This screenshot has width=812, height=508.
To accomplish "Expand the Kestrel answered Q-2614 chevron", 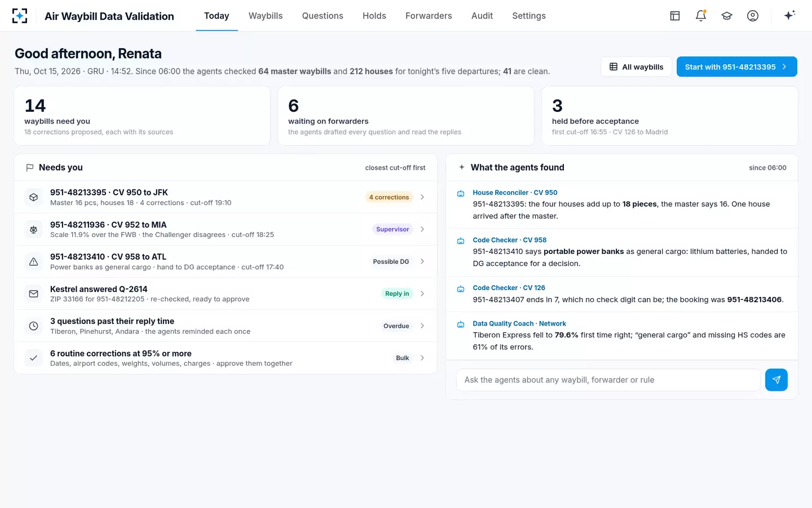I will (422, 294).
